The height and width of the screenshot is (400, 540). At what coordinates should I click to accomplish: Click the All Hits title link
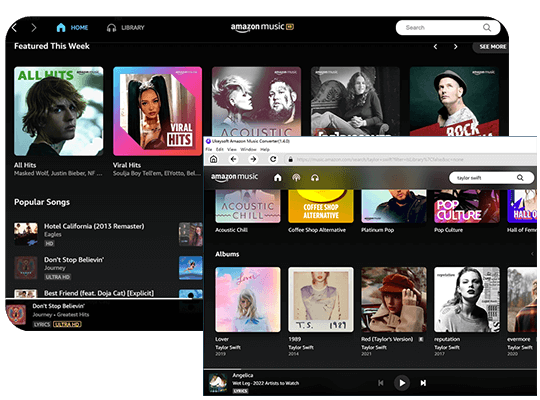coord(25,165)
